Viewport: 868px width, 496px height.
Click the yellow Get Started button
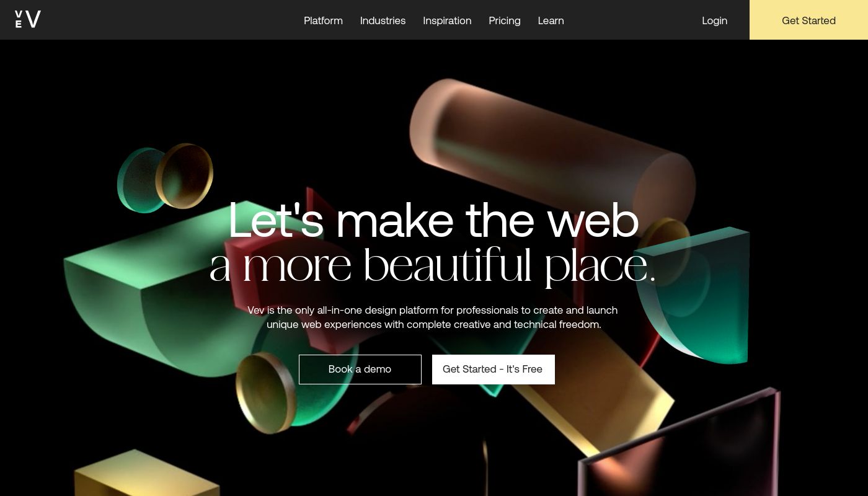coord(808,20)
